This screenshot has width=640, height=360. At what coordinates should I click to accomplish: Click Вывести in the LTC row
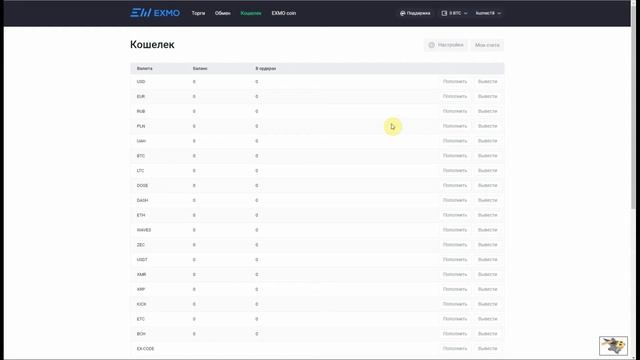(487, 171)
